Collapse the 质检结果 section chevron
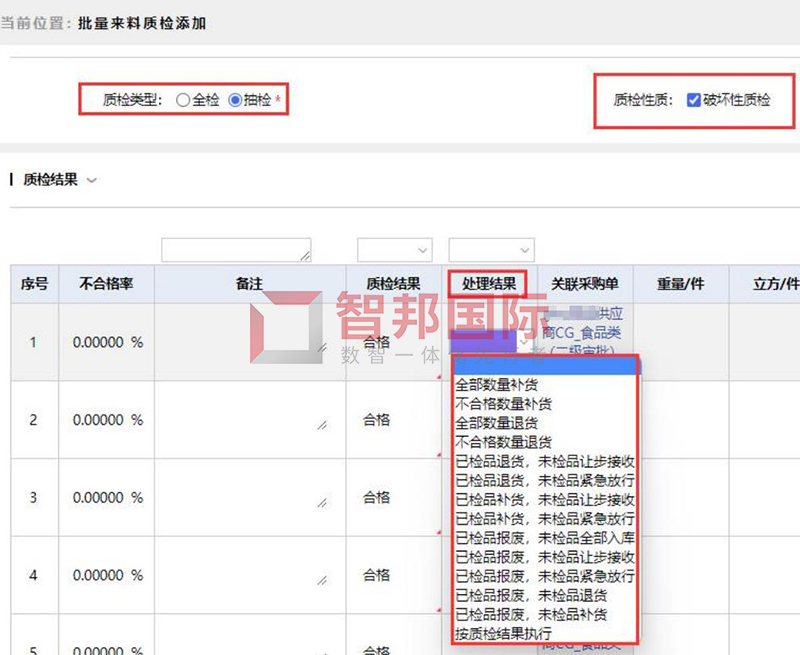800x655 pixels. click(92, 181)
